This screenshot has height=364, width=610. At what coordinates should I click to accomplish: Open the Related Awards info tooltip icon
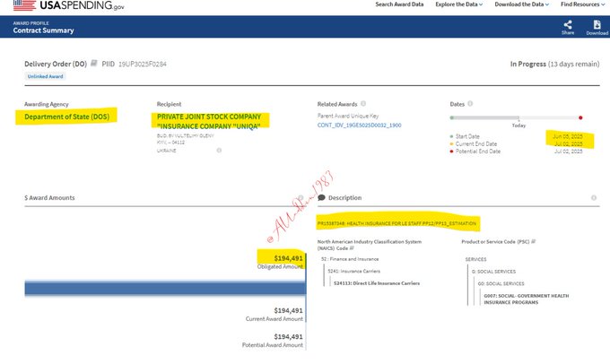(363, 104)
